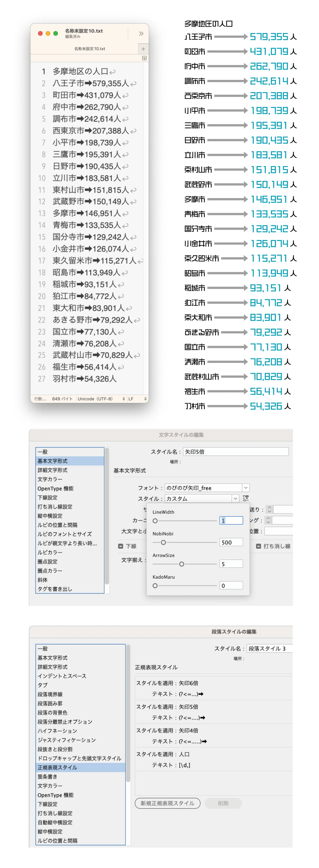
Task: Click the 649 バイト status bar entry
Action: point(62,399)
